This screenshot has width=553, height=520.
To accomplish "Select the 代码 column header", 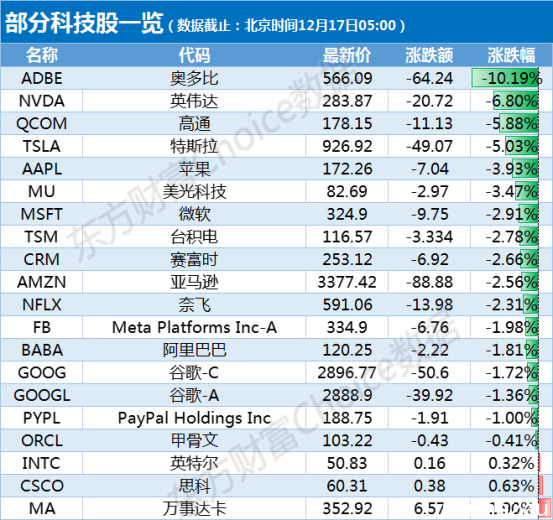I will (194, 55).
